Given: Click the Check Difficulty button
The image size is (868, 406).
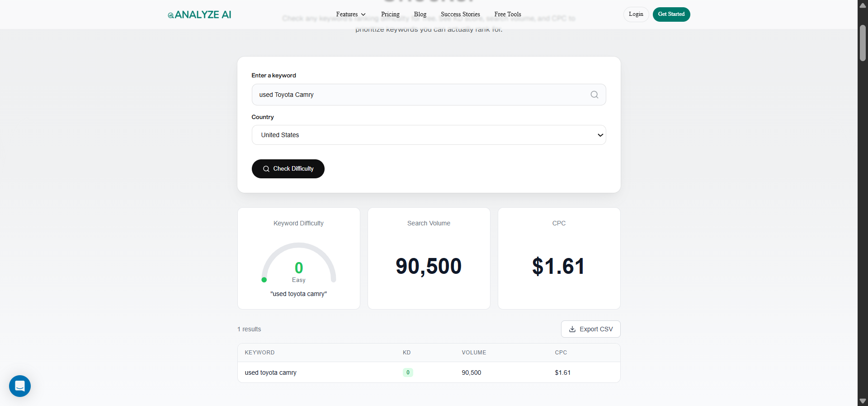Looking at the screenshot, I should [x=288, y=169].
